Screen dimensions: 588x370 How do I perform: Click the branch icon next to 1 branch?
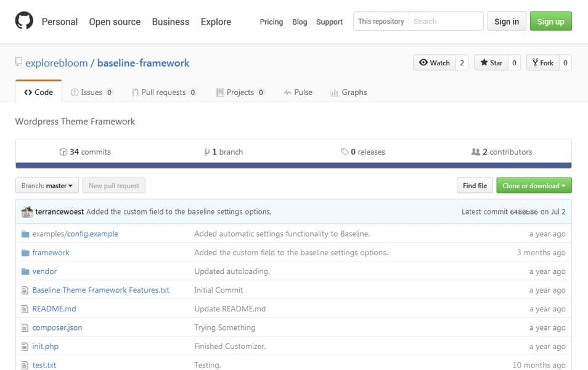coord(206,152)
